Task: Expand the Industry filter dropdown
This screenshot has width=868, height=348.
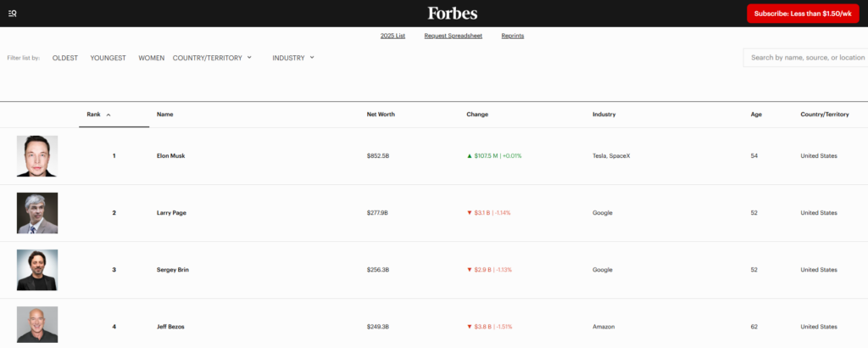Action: coord(293,58)
